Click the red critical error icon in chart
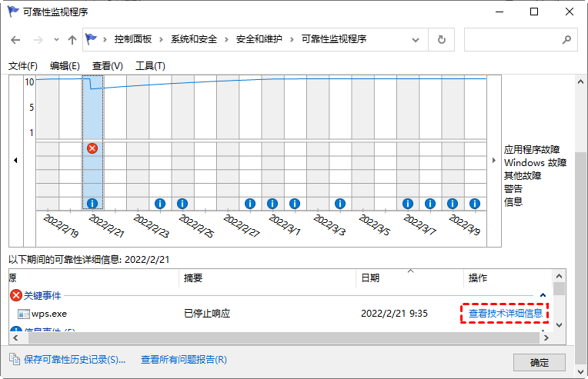 pos(92,148)
